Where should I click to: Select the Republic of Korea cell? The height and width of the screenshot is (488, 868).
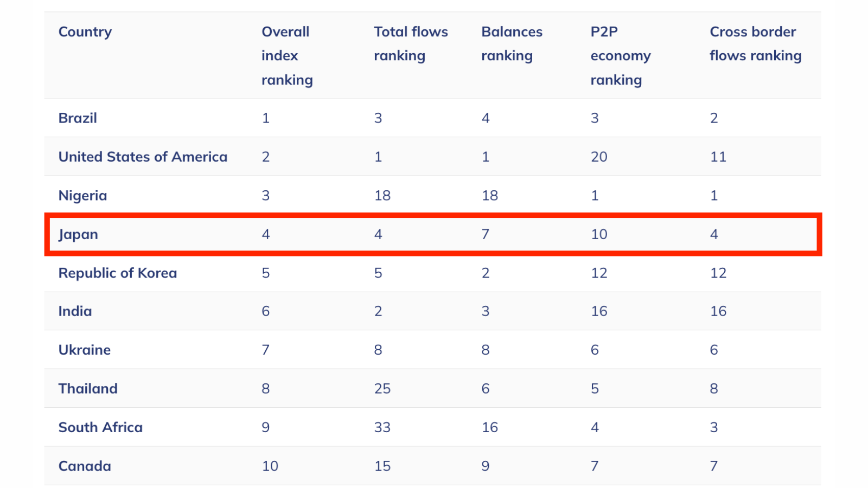[x=118, y=273]
